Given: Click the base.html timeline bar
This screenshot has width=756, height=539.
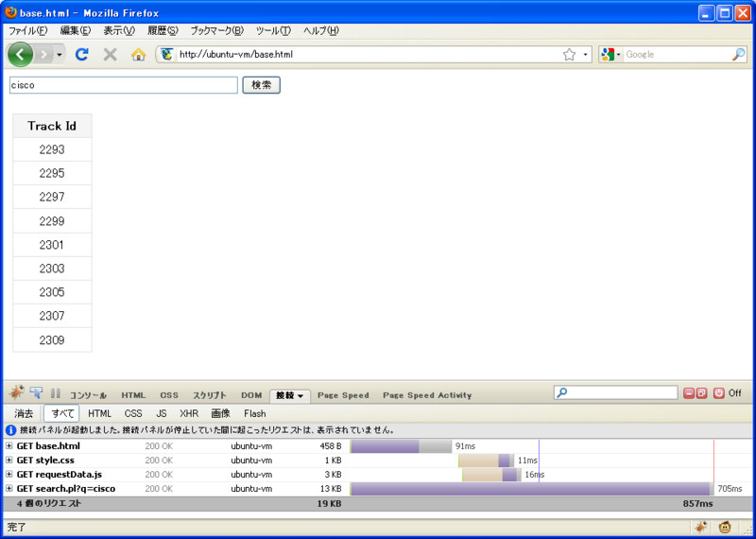Looking at the screenshot, I should tap(401, 446).
